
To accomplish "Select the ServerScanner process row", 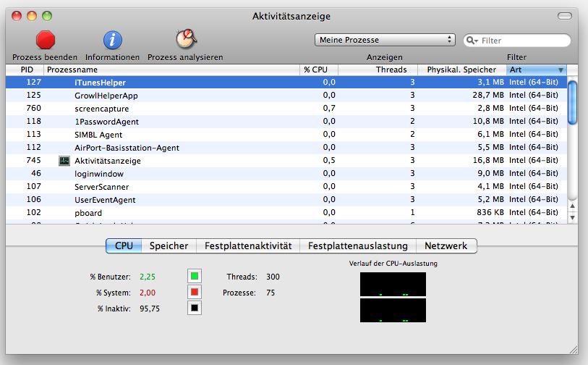I will 286,186.
